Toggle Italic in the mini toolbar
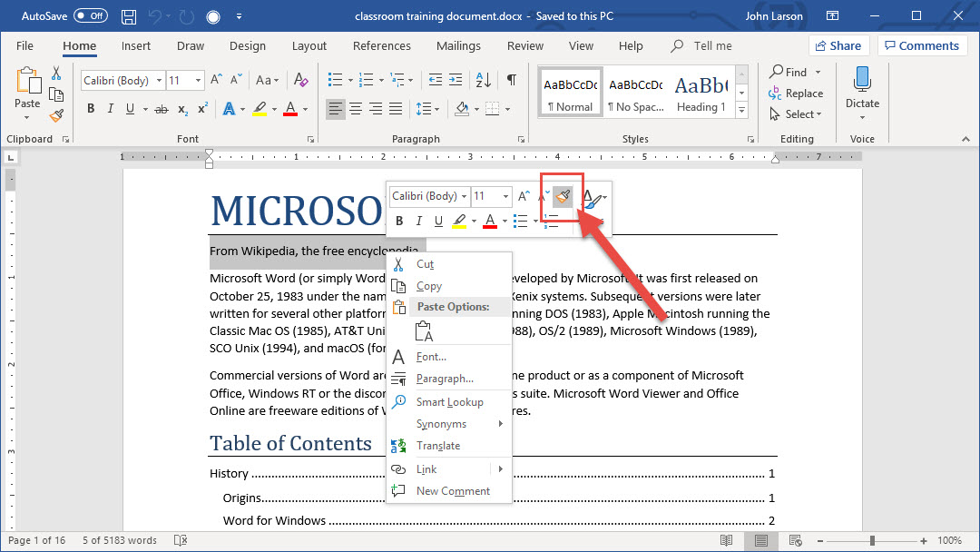 pos(418,221)
